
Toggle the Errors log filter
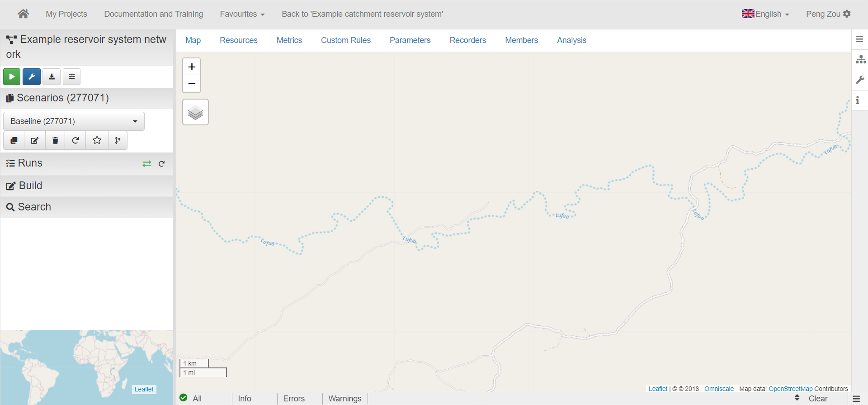[294, 399]
